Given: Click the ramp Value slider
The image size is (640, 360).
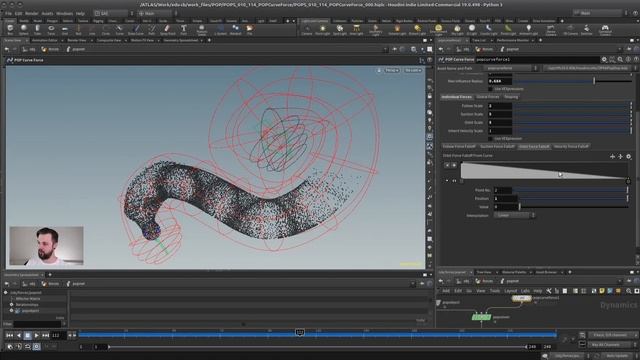Looking at the screenshot, I should [574, 207].
